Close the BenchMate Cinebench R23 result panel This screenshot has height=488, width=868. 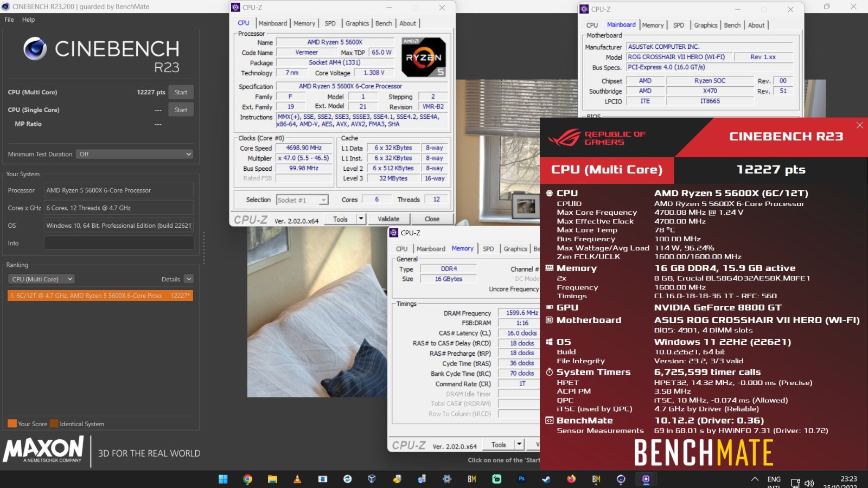(859, 125)
